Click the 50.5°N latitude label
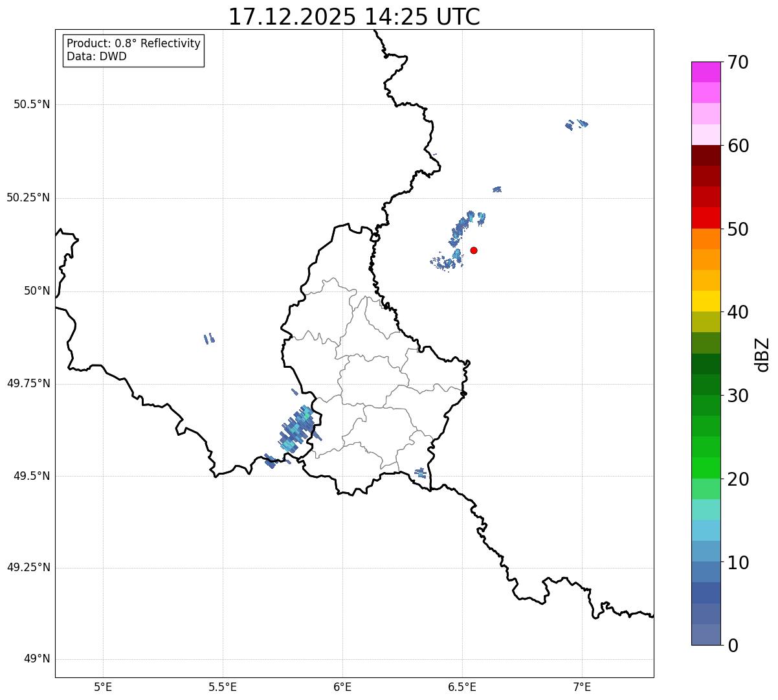 pos(32,104)
